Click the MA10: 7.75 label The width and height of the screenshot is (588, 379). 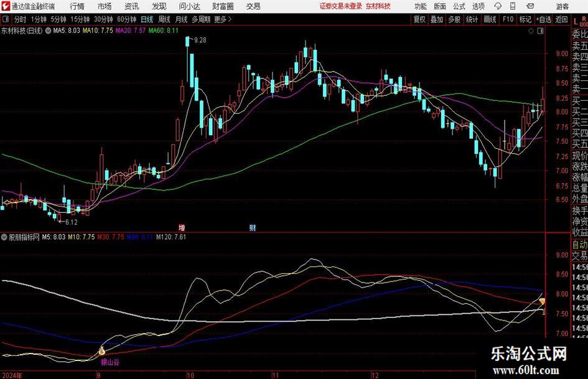[x=98, y=30]
